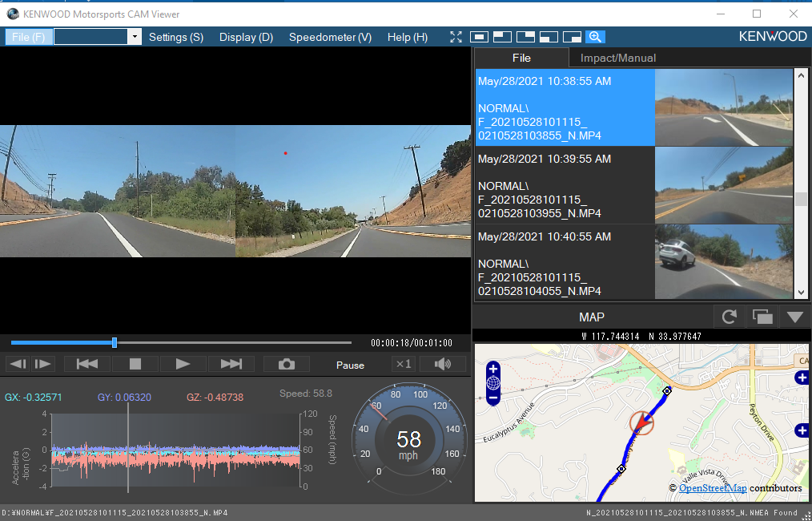Click the video seek bar handle

pyautogui.click(x=115, y=342)
